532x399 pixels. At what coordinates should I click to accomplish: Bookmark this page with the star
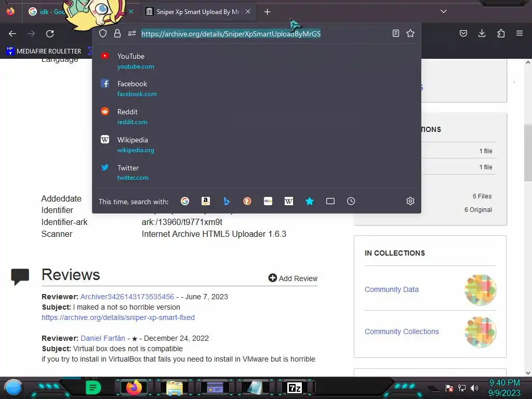[x=410, y=33]
